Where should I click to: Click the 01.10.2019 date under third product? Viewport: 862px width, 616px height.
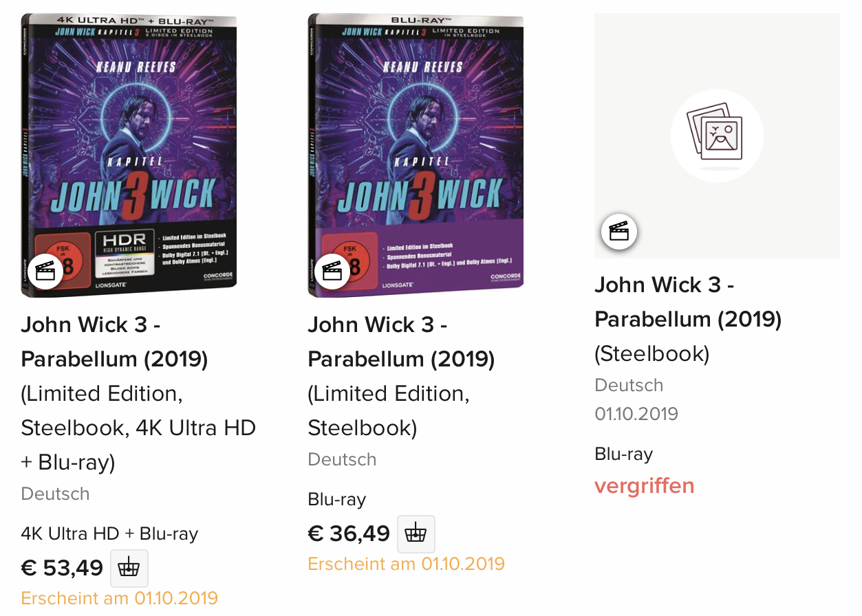point(636,414)
